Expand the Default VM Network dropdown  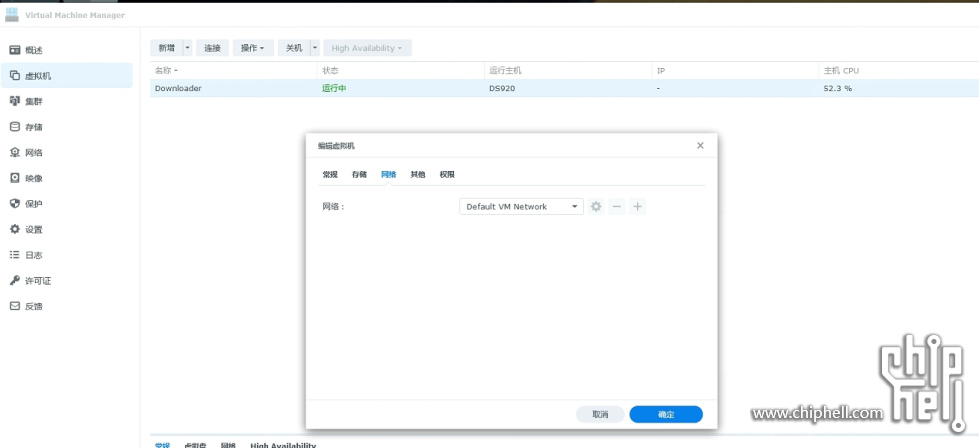[521, 207]
